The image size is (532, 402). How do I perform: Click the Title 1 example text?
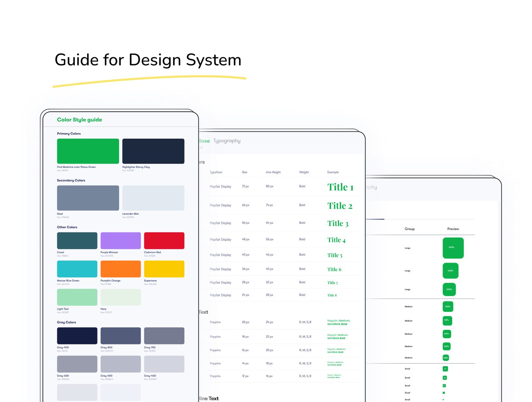[x=340, y=187]
